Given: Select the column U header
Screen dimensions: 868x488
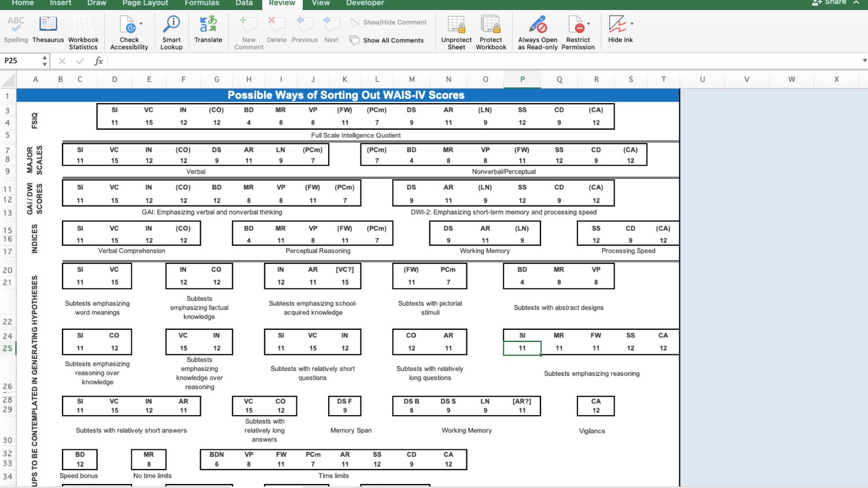Looking at the screenshot, I should [x=702, y=79].
